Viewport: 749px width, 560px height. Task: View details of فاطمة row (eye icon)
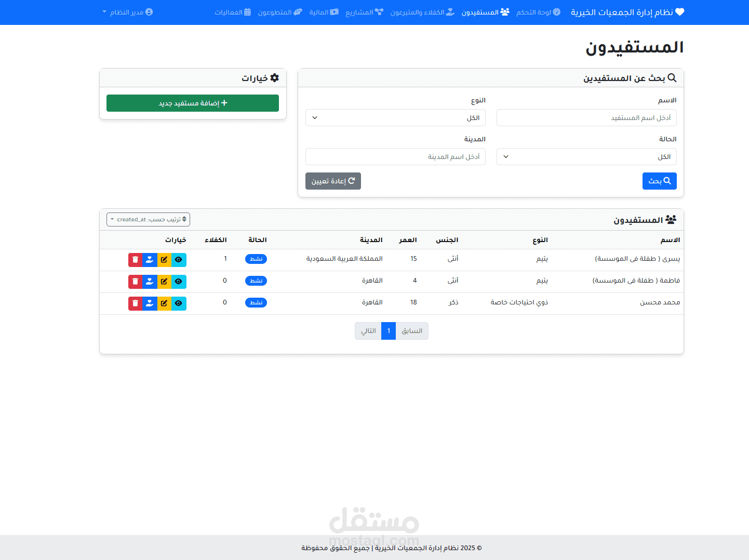[179, 282]
